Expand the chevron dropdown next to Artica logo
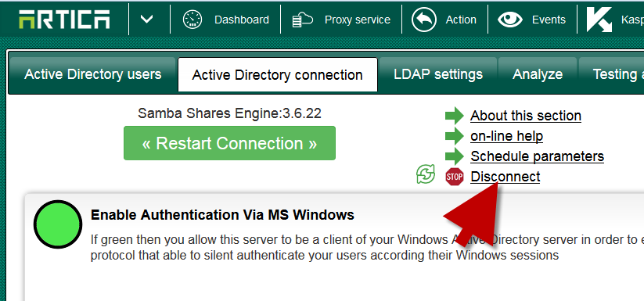The height and width of the screenshot is (301, 644). (x=146, y=20)
